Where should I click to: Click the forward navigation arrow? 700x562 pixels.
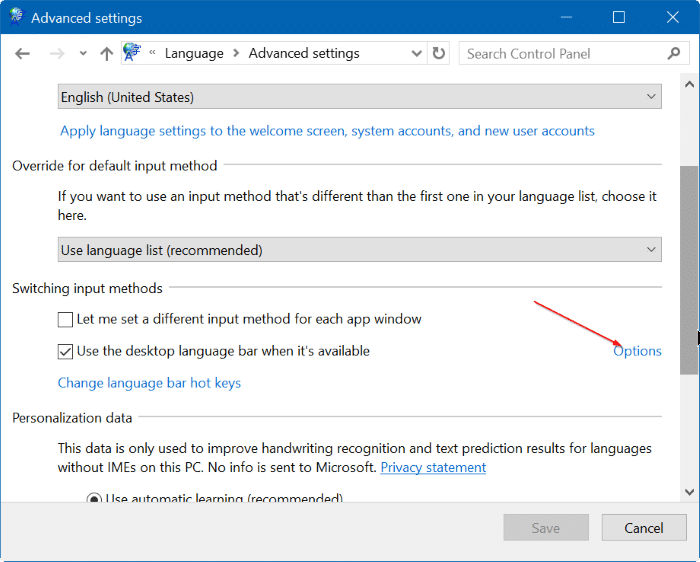coord(57,54)
